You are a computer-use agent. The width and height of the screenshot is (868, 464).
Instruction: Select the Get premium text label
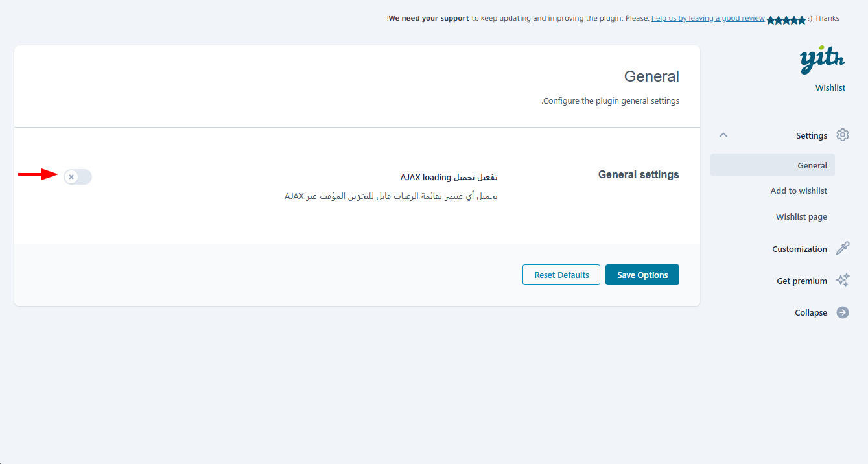(802, 281)
